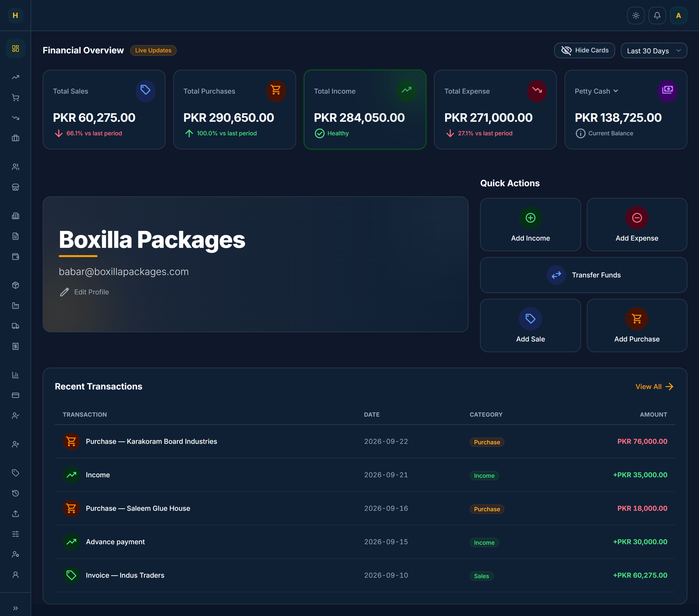Open the shopping cart icon in sidebar
Screen dimensions: 699x616
click(15, 98)
